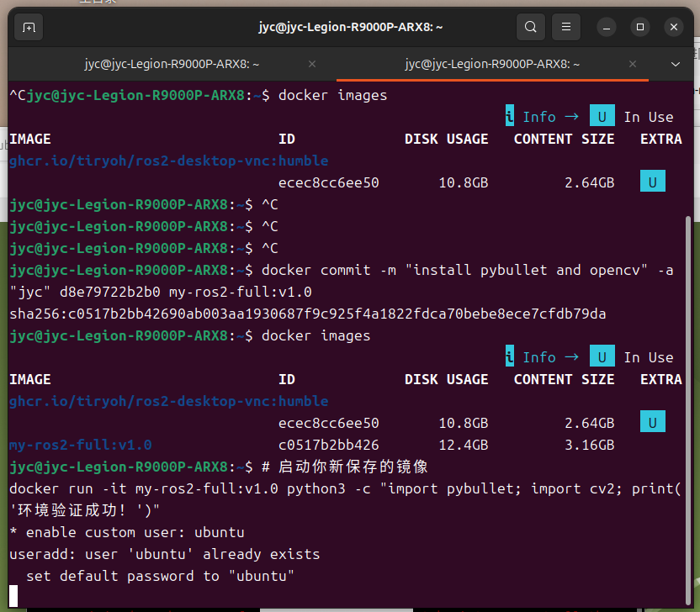The height and width of the screenshot is (612, 700).
Task: Click the 'docker commit -m' command line
Action: pos(342,281)
